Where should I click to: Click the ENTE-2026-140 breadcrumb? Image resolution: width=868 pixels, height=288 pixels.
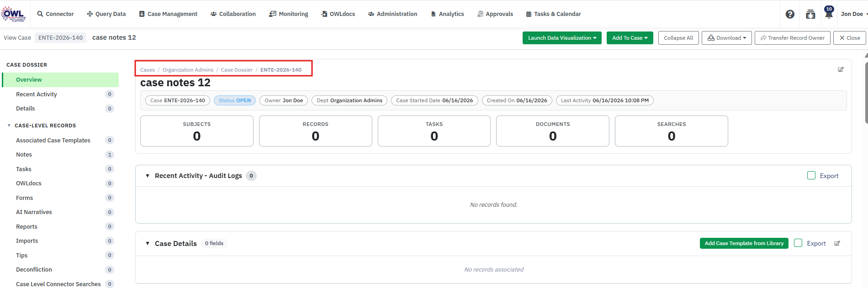tap(281, 70)
